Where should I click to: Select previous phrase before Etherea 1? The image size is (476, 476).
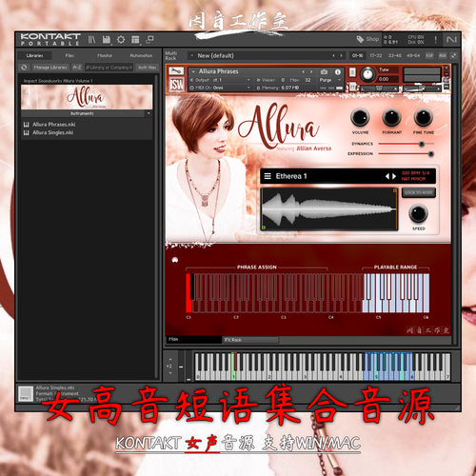click(x=387, y=176)
